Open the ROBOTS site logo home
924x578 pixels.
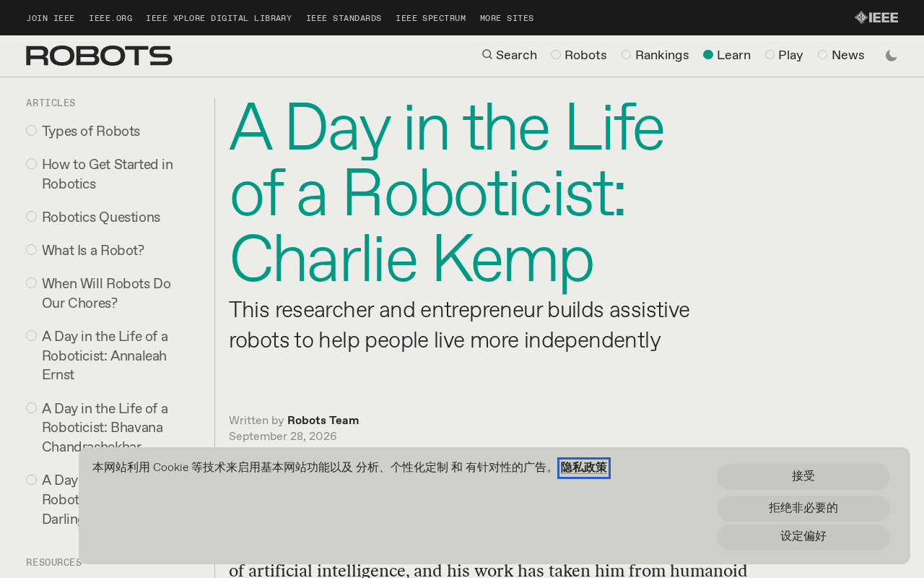tap(99, 56)
